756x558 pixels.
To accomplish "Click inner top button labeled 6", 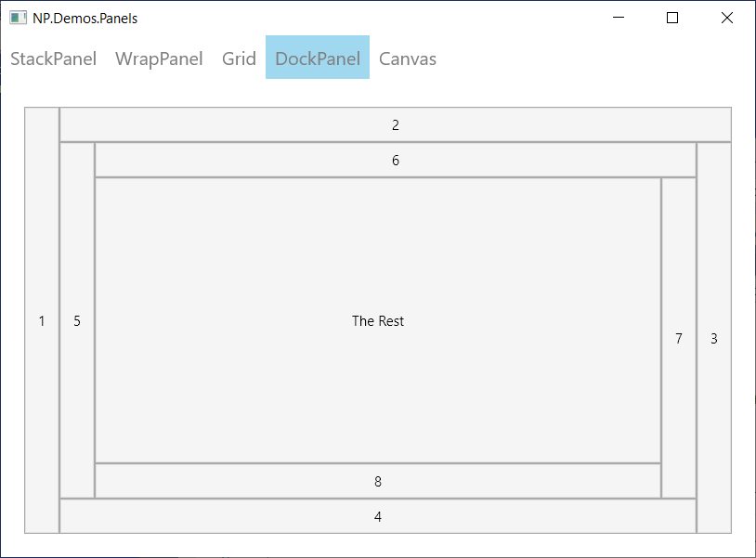I will (396, 160).
